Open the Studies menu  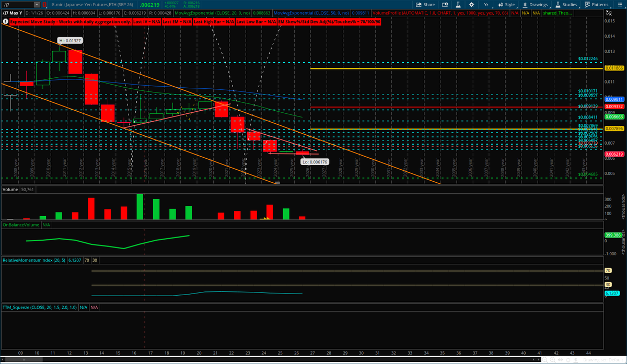coord(566,4)
